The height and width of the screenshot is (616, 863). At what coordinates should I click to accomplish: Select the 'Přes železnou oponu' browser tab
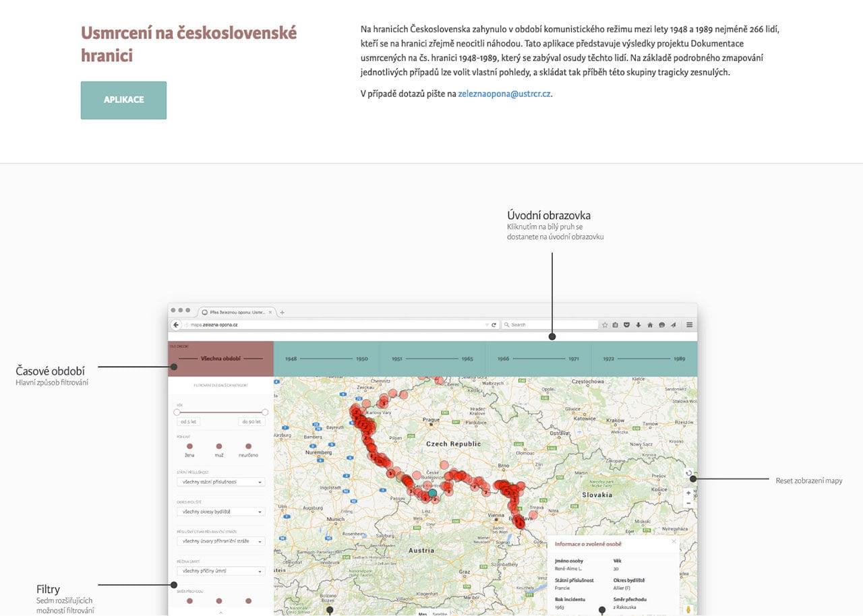pyautogui.click(x=237, y=312)
